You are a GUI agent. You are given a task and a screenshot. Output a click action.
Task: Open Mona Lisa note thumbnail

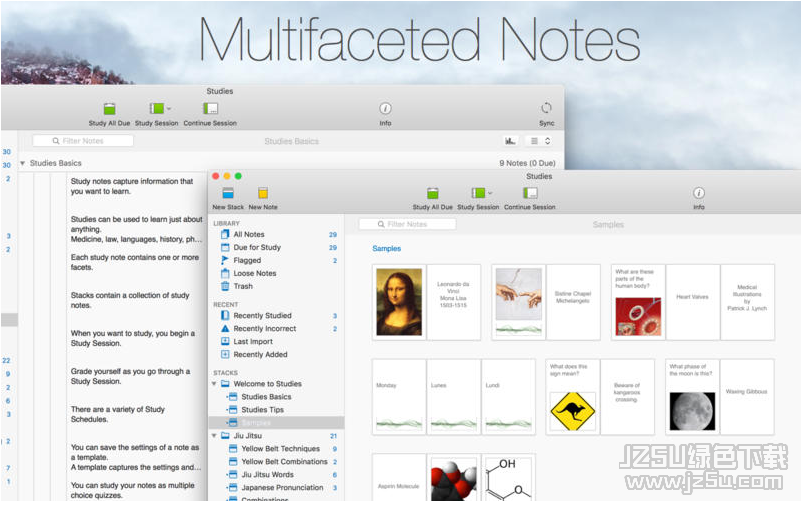click(x=399, y=303)
